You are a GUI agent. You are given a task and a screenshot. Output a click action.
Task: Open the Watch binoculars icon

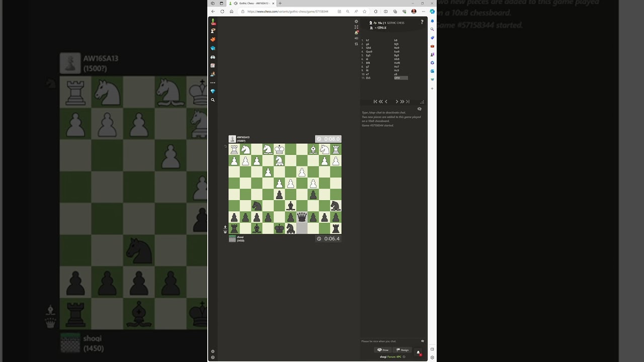pos(213,57)
